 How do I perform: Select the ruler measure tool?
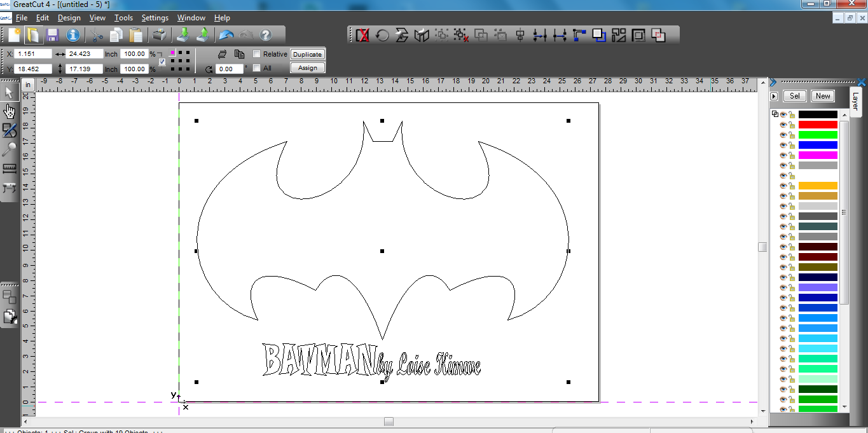point(9,169)
